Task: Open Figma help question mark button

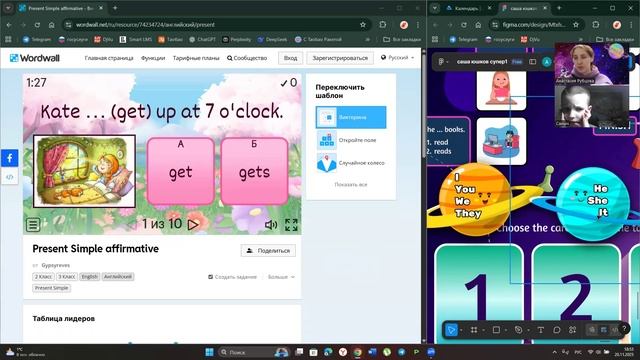Action: [624, 328]
